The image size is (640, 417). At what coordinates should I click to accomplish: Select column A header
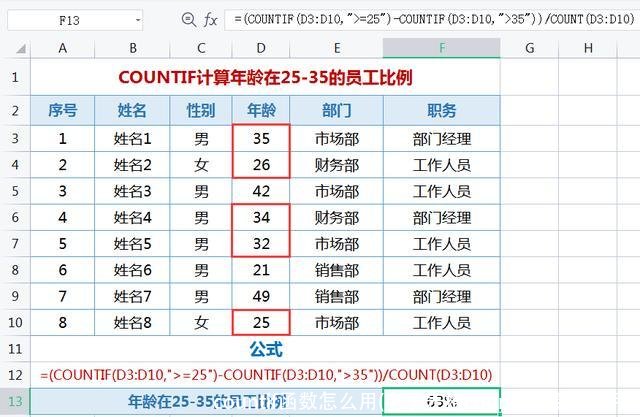pyautogui.click(x=62, y=48)
